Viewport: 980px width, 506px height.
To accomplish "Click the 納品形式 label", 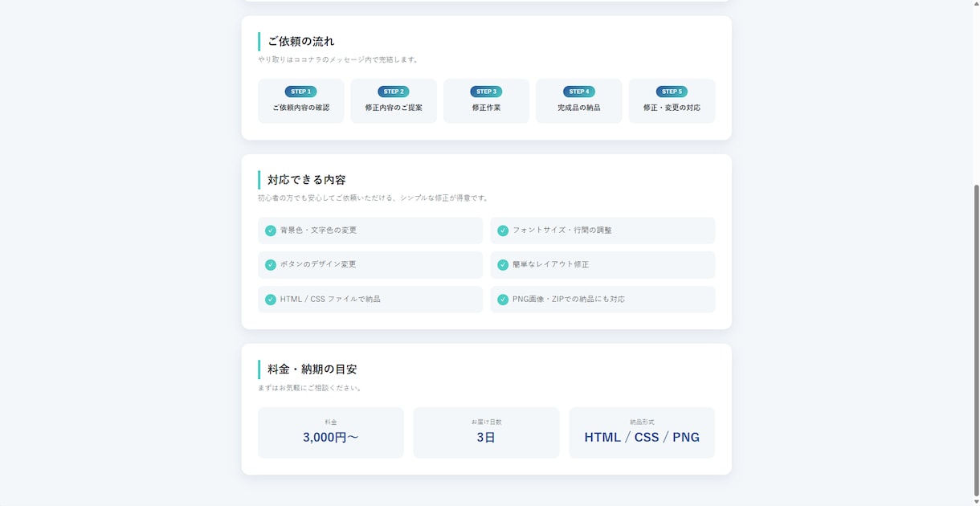I will point(642,422).
